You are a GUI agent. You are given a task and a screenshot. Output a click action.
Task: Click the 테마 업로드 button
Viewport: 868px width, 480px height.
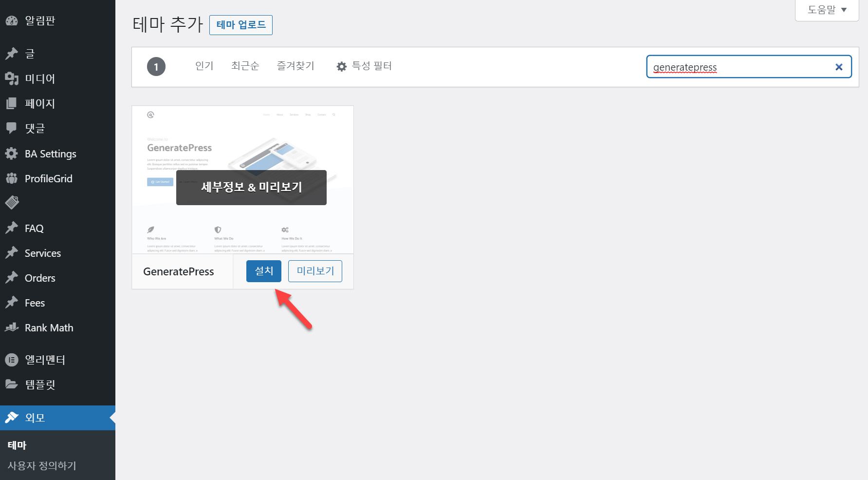(x=241, y=25)
